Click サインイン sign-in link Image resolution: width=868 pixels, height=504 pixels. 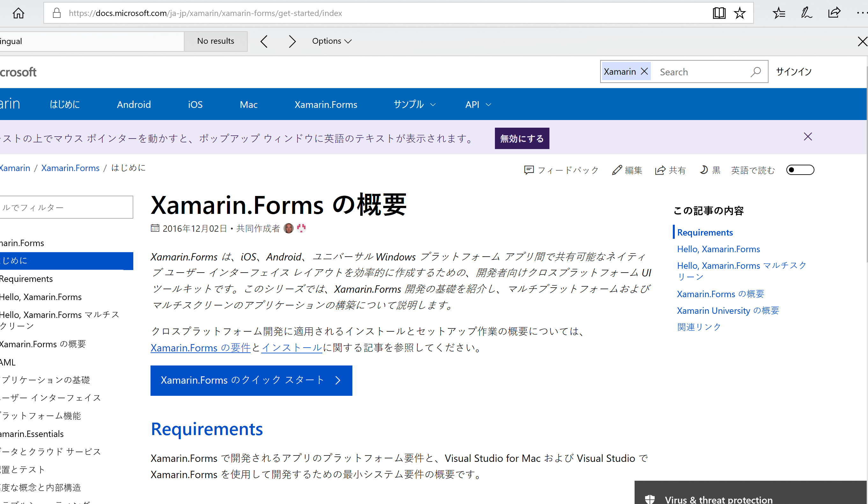point(794,72)
